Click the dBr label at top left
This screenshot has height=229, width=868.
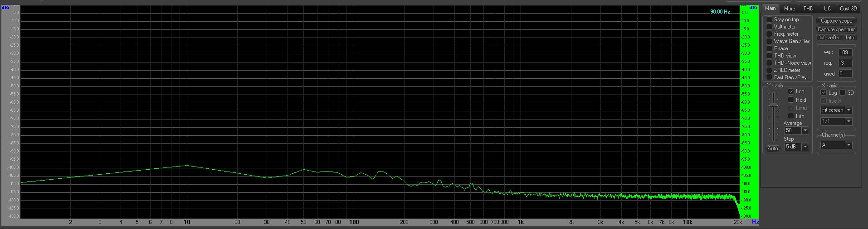tap(6, 8)
